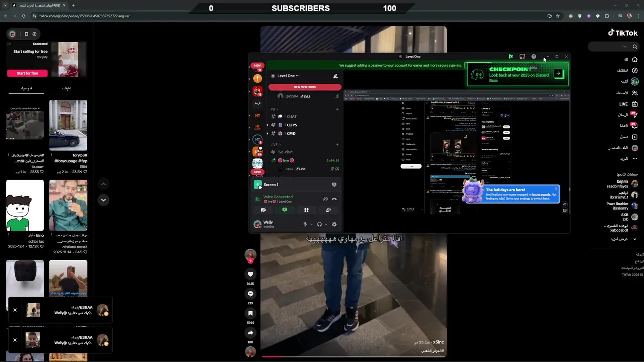Viewport: 644px width, 362px height.
Task: Create channel in PB category
Action: coord(337,109)
